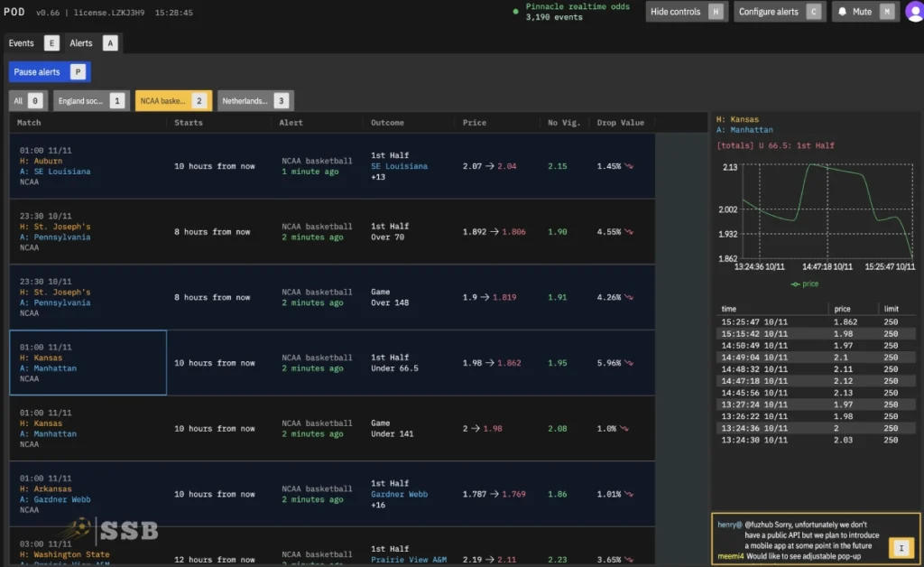Click the Drop Value column header
This screenshot has width=924, height=567.
[621, 123]
